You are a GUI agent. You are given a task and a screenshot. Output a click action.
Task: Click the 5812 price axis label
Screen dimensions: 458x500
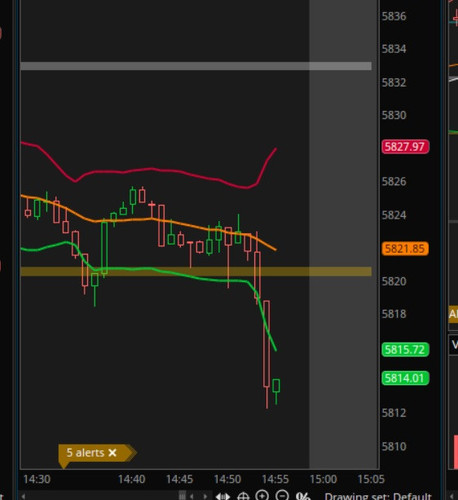coord(394,413)
